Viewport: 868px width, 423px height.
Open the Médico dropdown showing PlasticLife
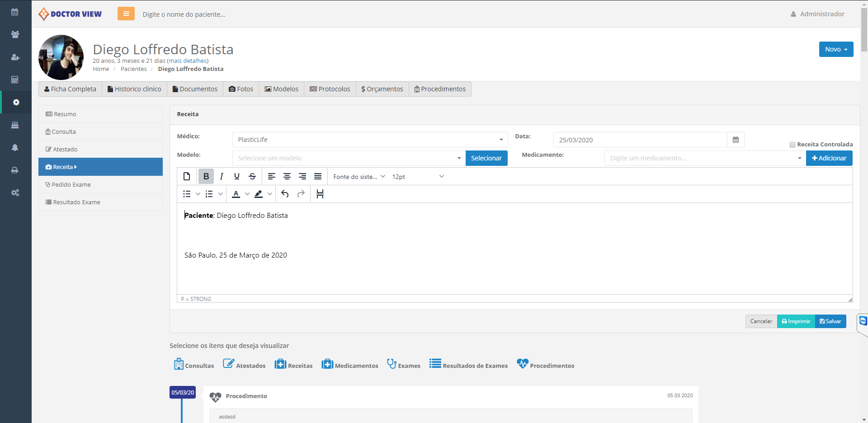coord(370,140)
